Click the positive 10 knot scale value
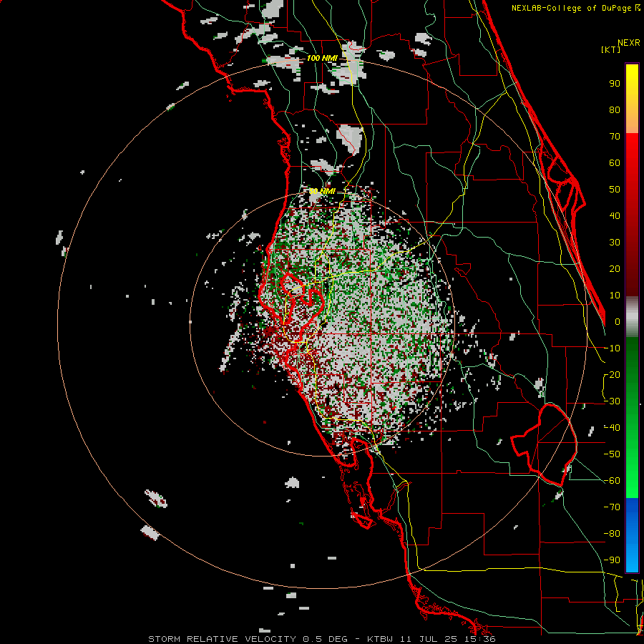644x644 pixels. (615, 296)
